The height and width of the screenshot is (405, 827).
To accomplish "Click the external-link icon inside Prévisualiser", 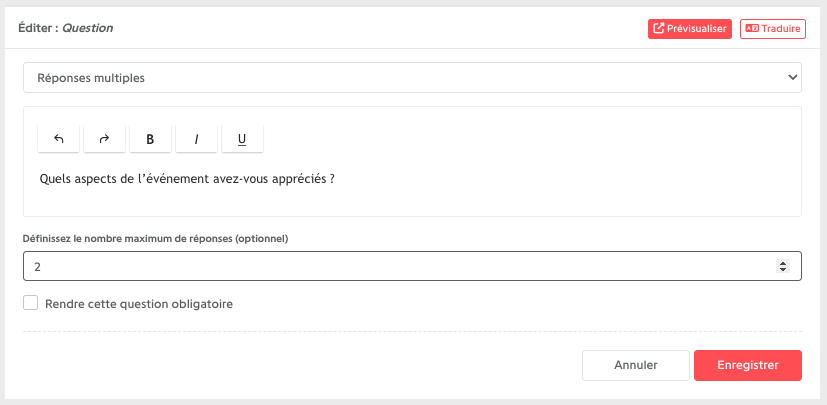I will click(658, 28).
